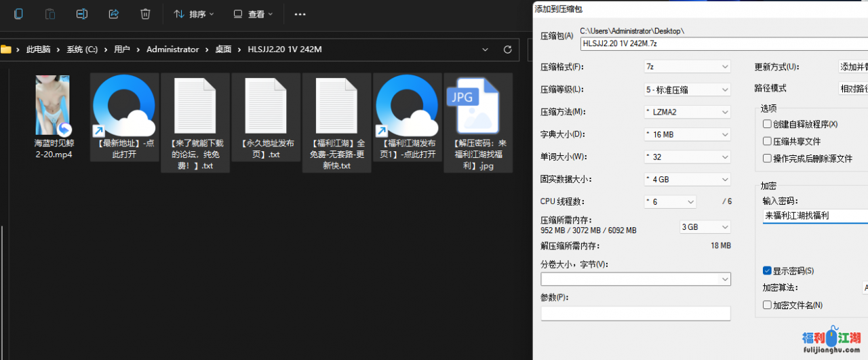
Task: Go to the 桌面 breadcrumb folder
Action: click(x=223, y=49)
